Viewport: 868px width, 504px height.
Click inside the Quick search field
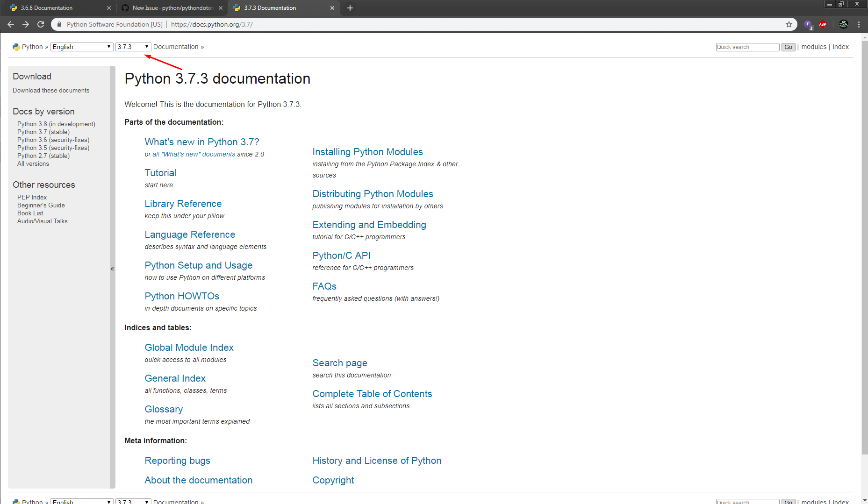pyautogui.click(x=746, y=47)
